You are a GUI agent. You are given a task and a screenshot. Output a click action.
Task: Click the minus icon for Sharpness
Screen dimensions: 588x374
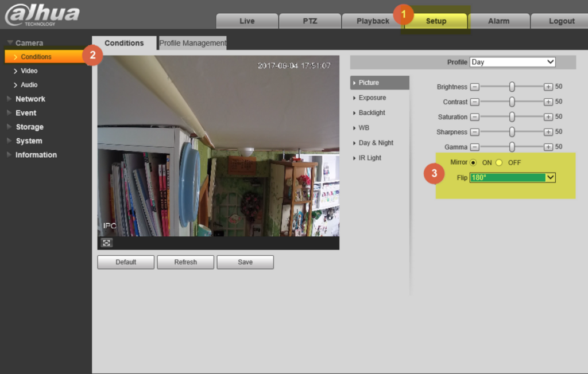tap(474, 132)
